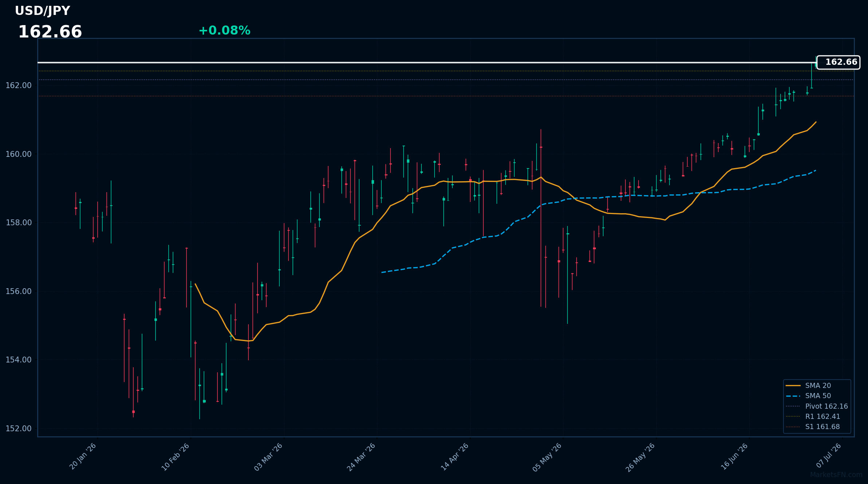Viewport: 868px width, 484px height.
Task: Click the blue dashed SMA 50 swatch in legend
Action: (x=793, y=396)
